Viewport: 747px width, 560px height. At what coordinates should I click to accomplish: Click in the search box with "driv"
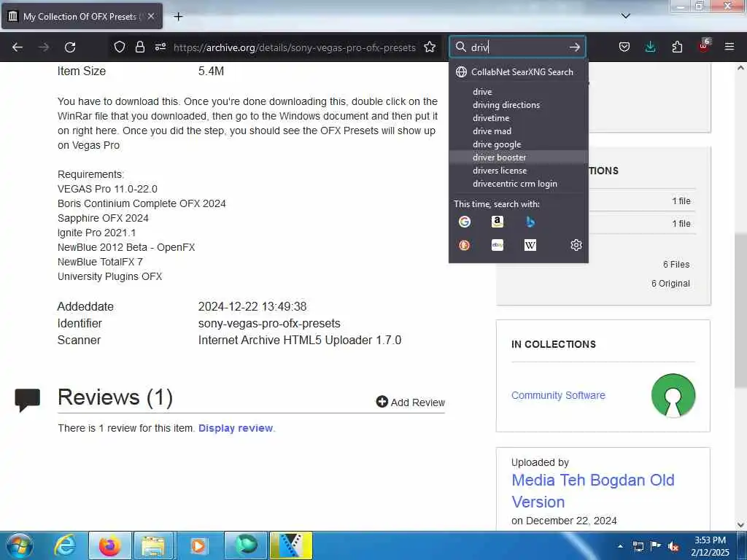pyautogui.click(x=517, y=47)
